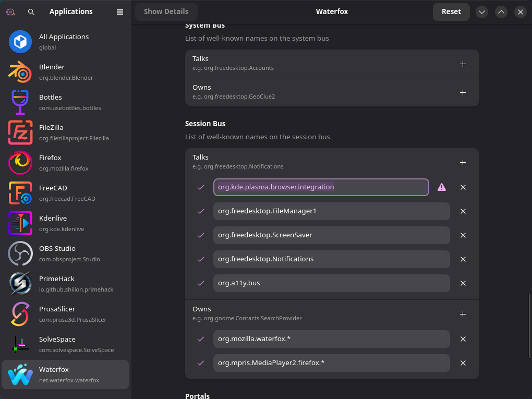
Task: Toggle checkmark for org.freedesktop.ScreenSaver
Action: (x=201, y=235)
